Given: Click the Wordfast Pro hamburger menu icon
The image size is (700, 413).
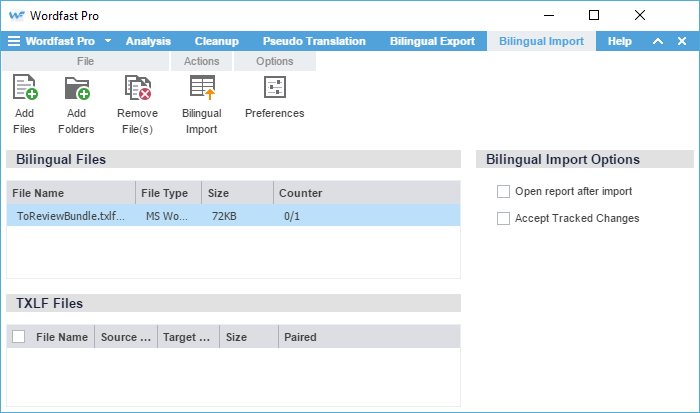Looking at the screenshot, I should click(x=14, y=41).
